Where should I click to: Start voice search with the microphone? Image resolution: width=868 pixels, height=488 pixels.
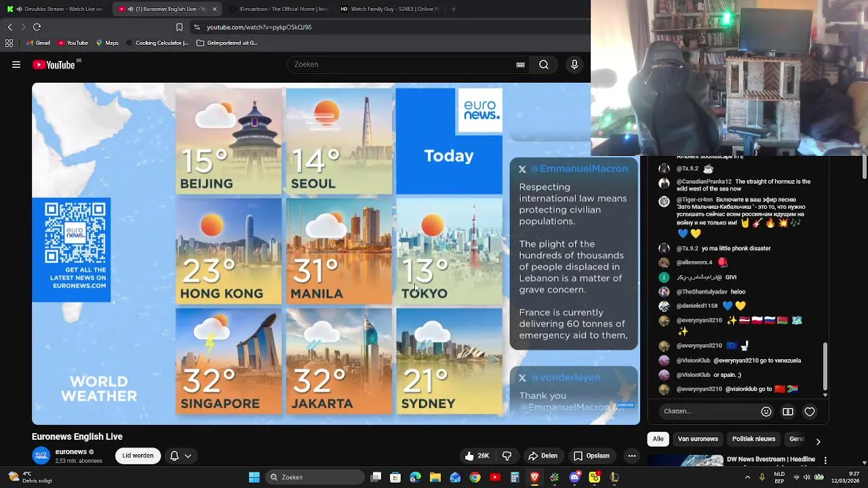coord(574,65)
